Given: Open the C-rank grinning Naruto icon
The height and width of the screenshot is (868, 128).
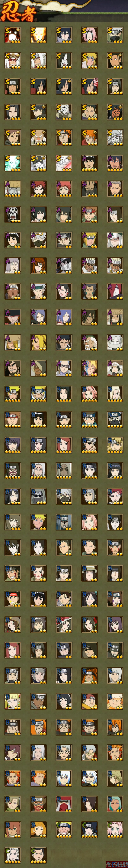Looking at the screenshot, I should click(x=64, y=829).
